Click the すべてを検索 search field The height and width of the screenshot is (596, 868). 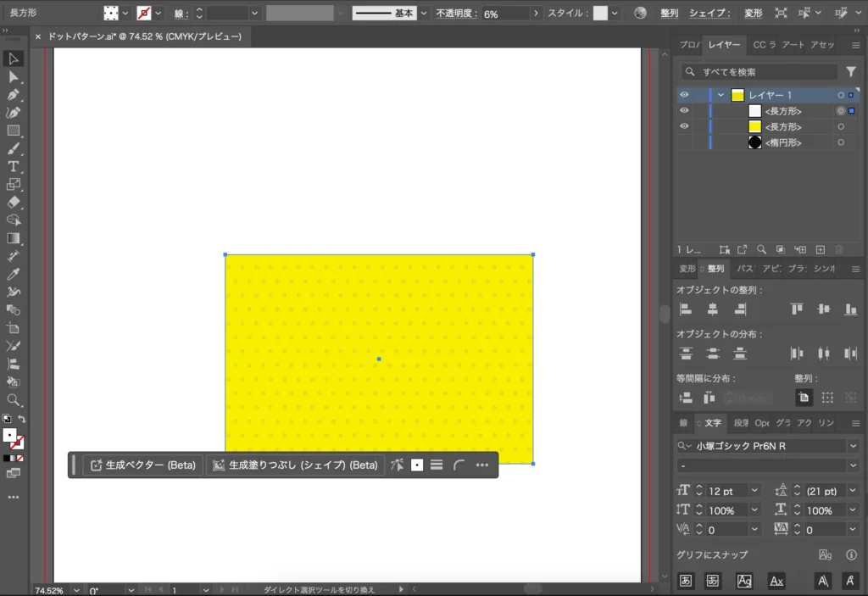(759, 71)
